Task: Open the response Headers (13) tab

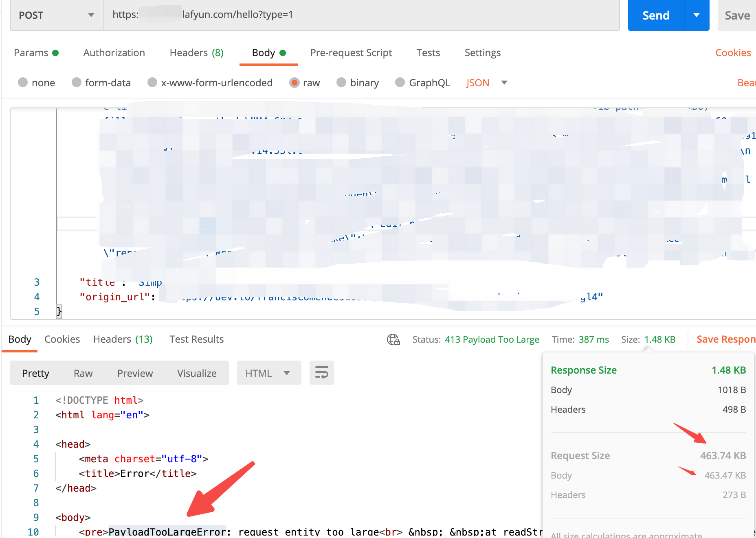Action: point(123,339)
